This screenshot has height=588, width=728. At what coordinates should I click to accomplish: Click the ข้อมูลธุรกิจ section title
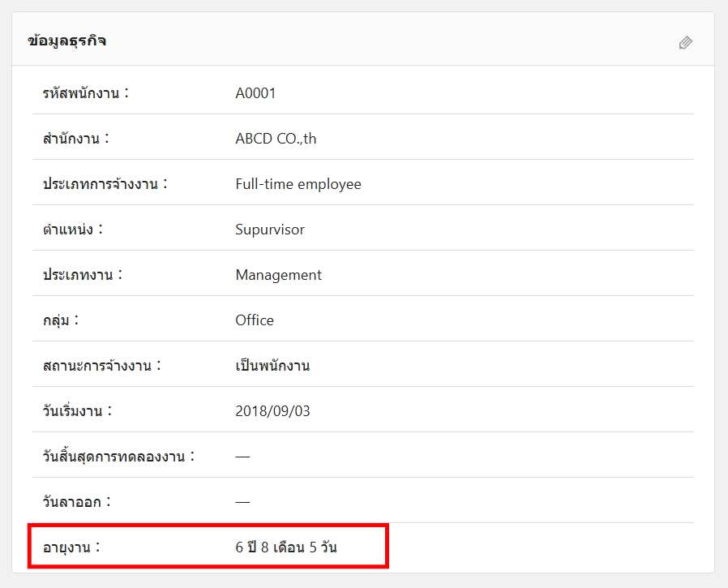click(x=67, y=41)
